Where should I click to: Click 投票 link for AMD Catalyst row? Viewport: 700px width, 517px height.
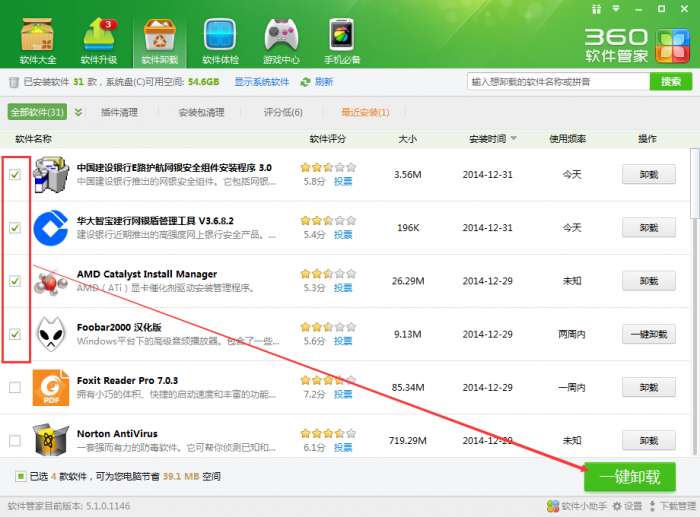click(x=343, y=288)
